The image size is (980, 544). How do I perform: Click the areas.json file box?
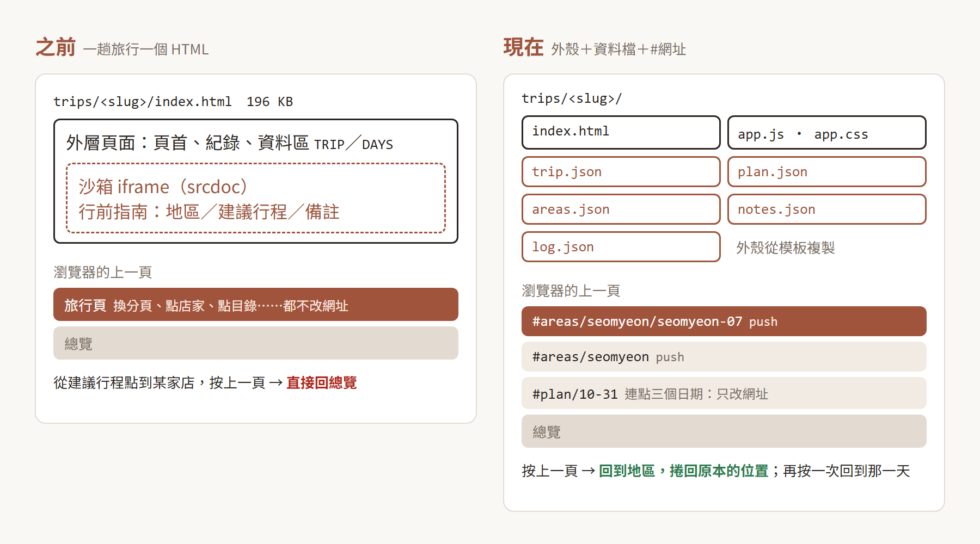621,209
